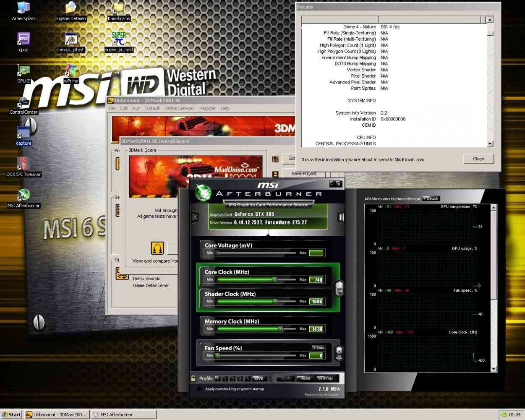
Task: Launch the OCX SPI Tweaker shortcut
Action: point(24,164)
